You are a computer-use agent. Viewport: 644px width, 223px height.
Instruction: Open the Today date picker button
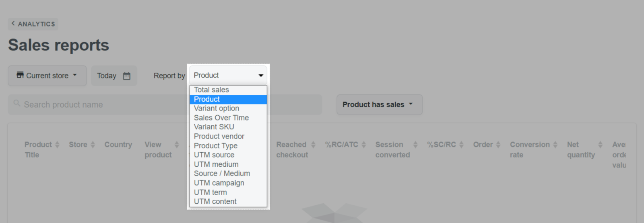114,76
